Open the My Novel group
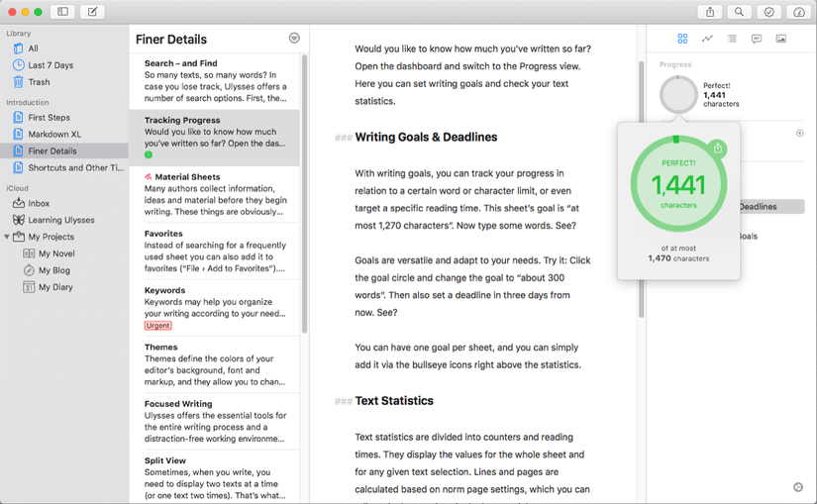The height and width of the screenshot is (504, 817). [64, 253]
